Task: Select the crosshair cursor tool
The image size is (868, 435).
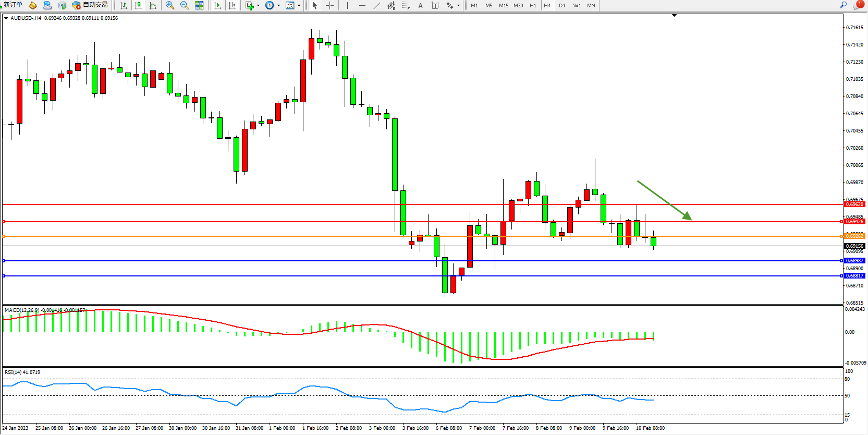Action: (330, 5)
